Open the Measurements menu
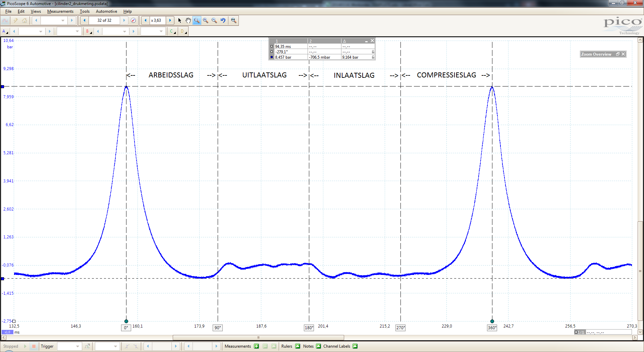The height and width of the screenshot is (352, 644). [x=60, y=11]
